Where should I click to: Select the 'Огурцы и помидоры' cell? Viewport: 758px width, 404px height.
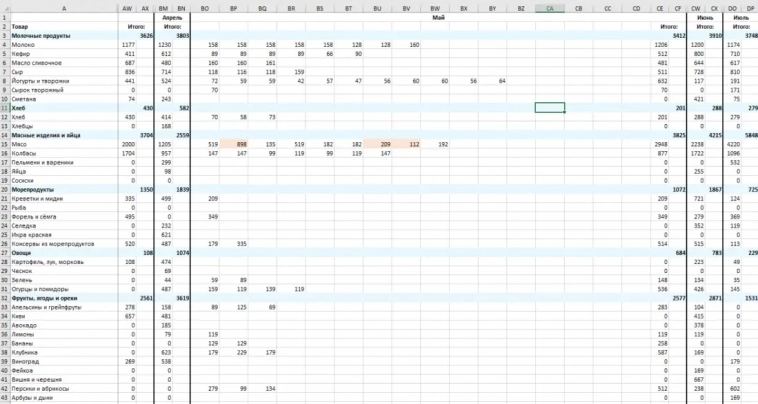[64, 289]
